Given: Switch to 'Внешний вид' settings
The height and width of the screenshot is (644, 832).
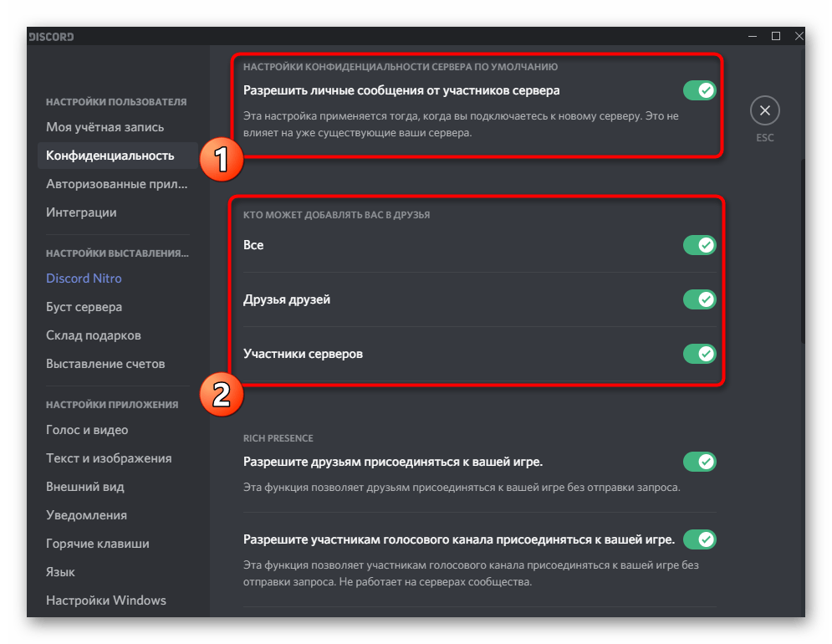Looking at the screenshot, I should 84,487.
